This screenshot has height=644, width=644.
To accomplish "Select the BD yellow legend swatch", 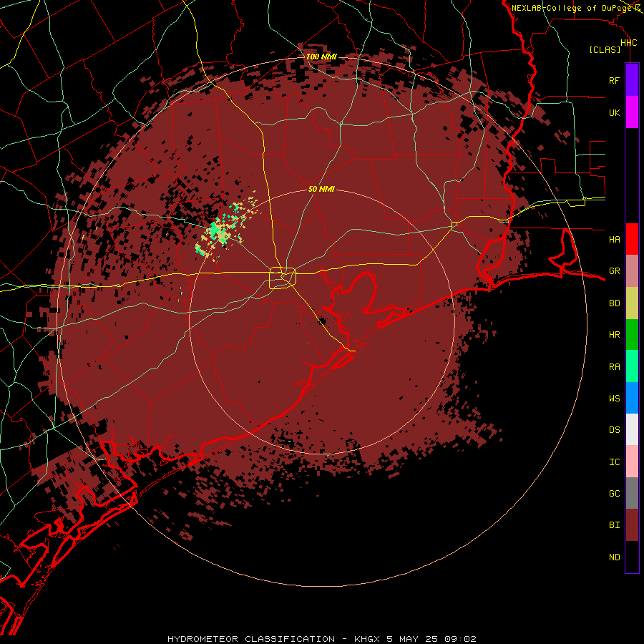I will (x=632, y=303).
